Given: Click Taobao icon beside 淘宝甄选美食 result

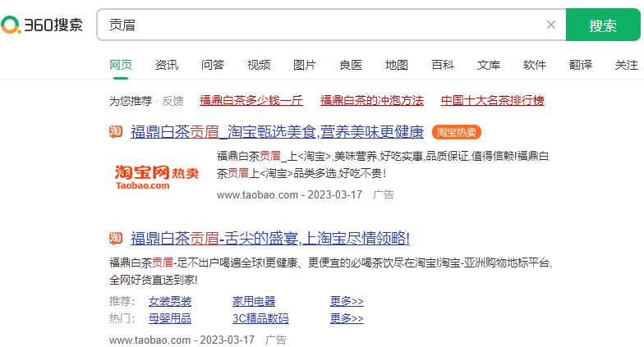Looking at the screenshot, I should pyautogui.click(x=116, y=131).
